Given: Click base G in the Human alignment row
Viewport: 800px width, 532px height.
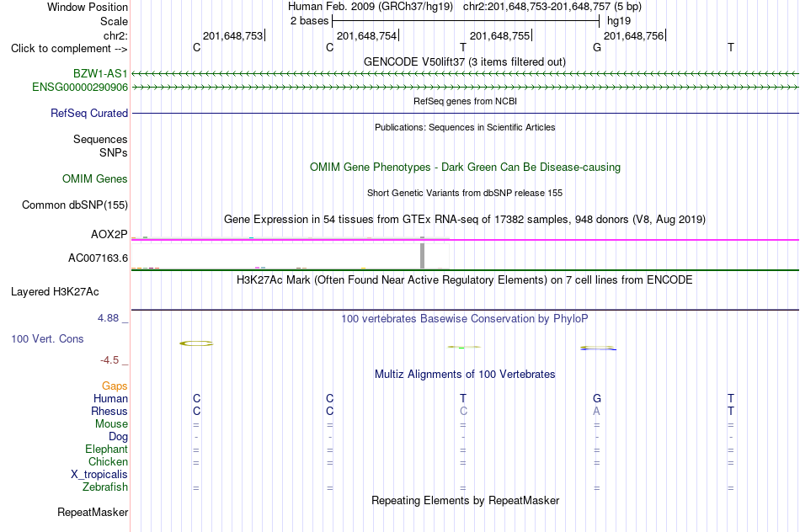Looking at the screenshot, I should pos(597,398).
